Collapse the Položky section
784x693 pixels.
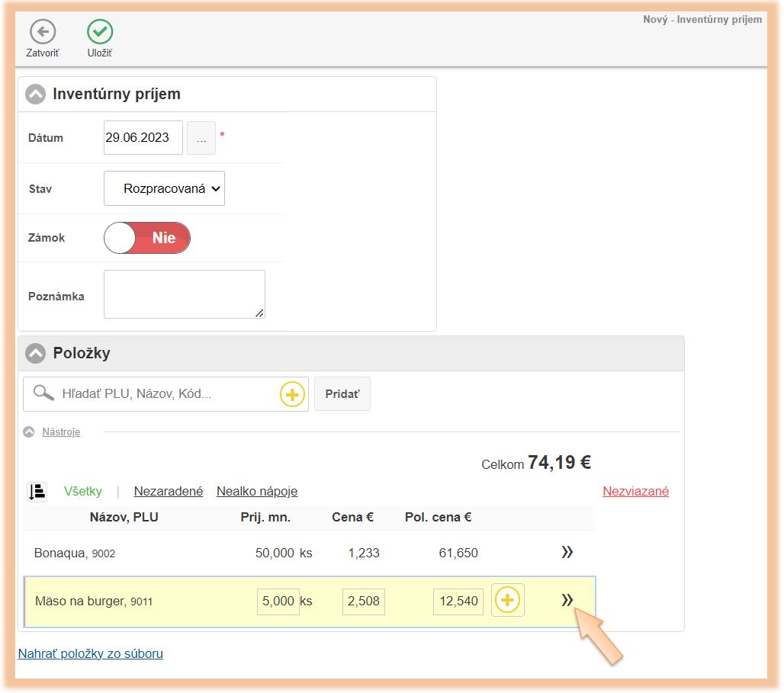tap(36, 354)
